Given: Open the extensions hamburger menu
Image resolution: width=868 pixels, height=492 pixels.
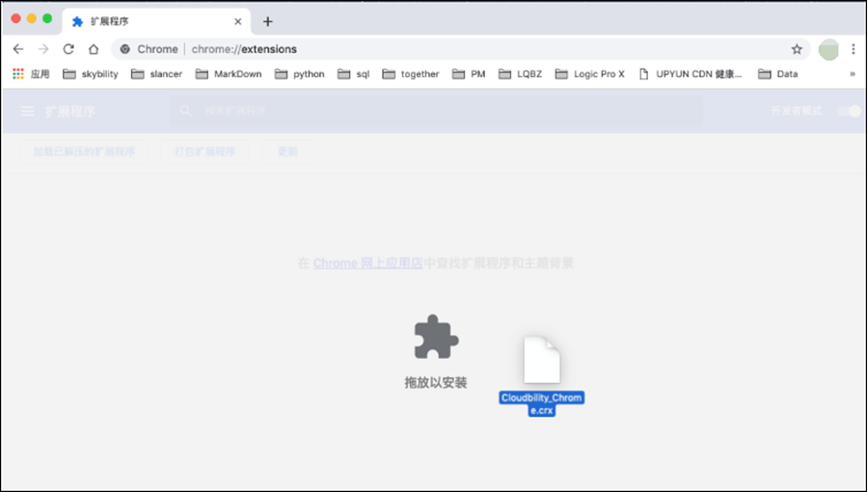Looking at the screenshot, I should coord(28,112).
